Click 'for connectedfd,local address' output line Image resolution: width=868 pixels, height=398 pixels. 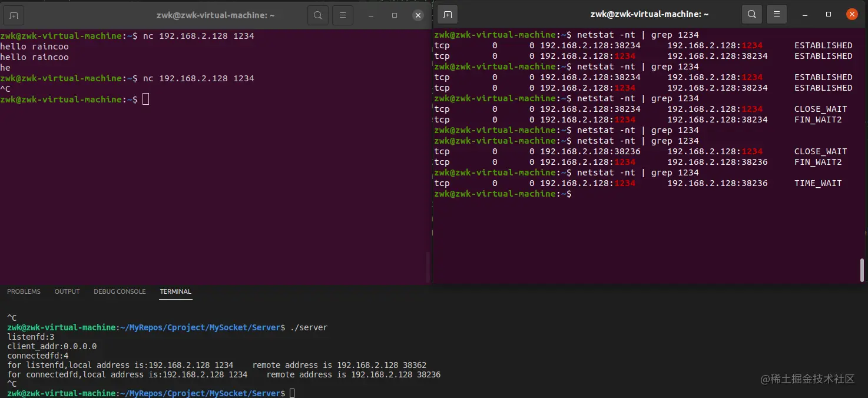(224, 374)
